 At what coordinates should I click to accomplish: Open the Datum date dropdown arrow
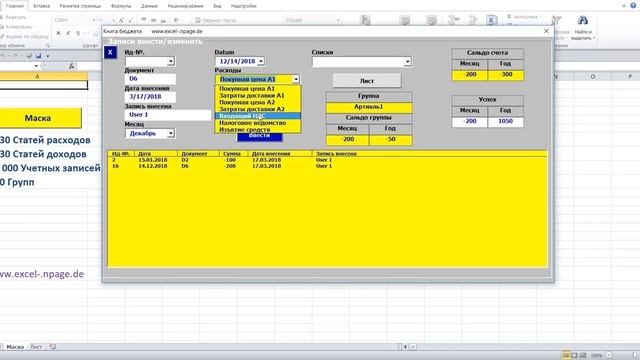click(261, 62)
